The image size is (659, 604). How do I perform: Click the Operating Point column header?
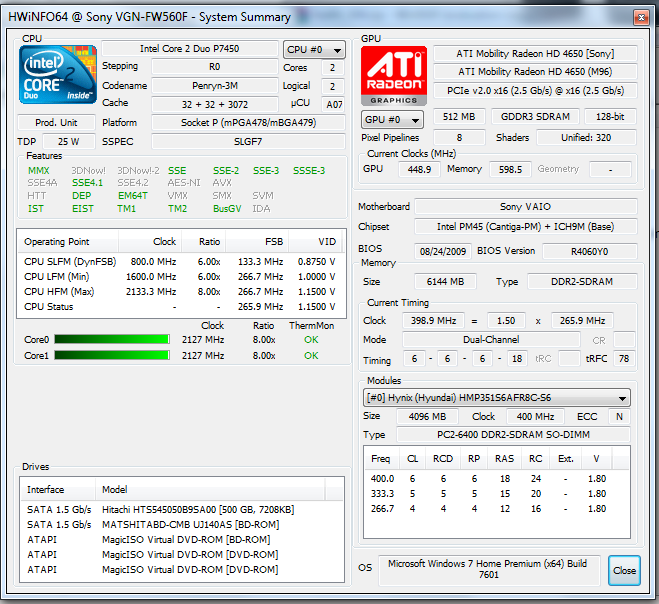click(68, 242)
